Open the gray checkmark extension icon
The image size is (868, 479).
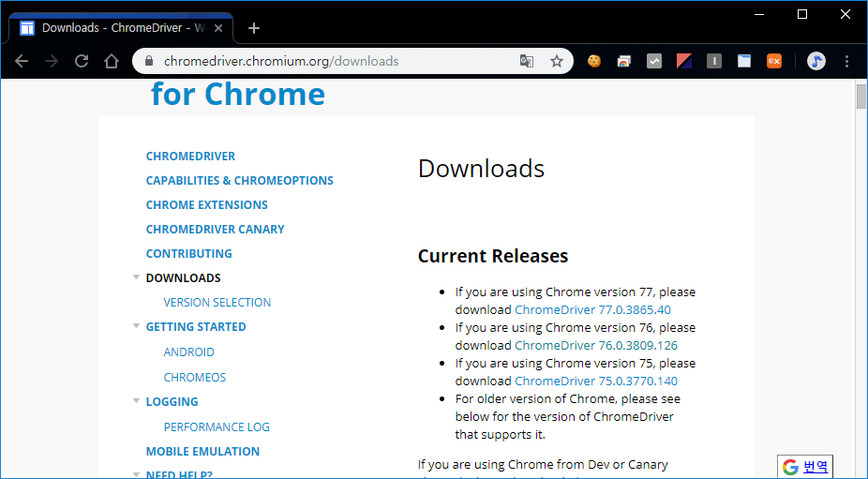click(x=653, y=61)
